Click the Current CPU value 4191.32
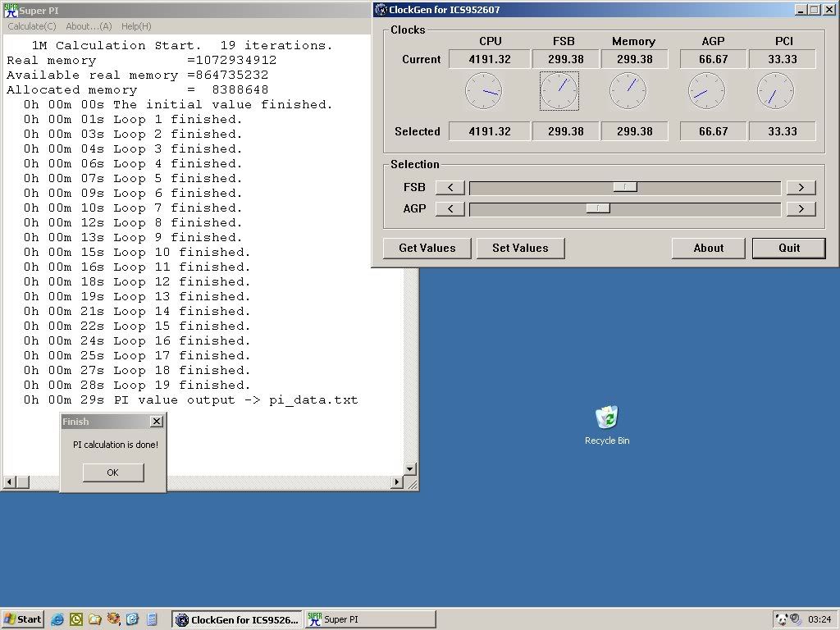This screenshot has width=840, height=630. pyautogui.click(x=490, y=59)
